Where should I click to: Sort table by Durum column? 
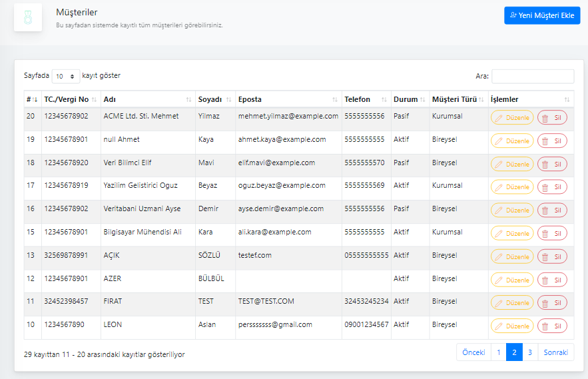[x=410, y=99]
